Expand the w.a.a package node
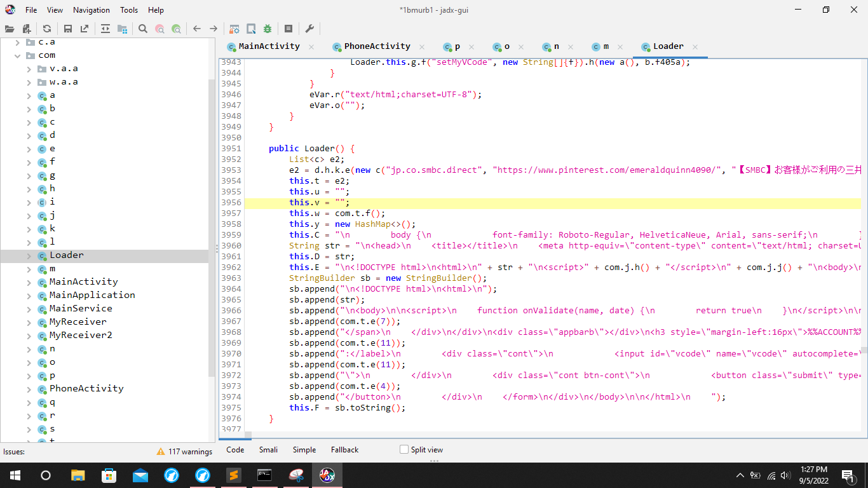The height and width of the screenshot is (488, 868). click(x=29, y=82)
